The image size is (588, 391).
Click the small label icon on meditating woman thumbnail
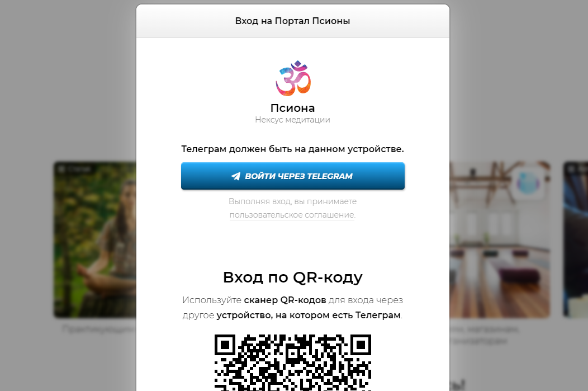[61, 169]
